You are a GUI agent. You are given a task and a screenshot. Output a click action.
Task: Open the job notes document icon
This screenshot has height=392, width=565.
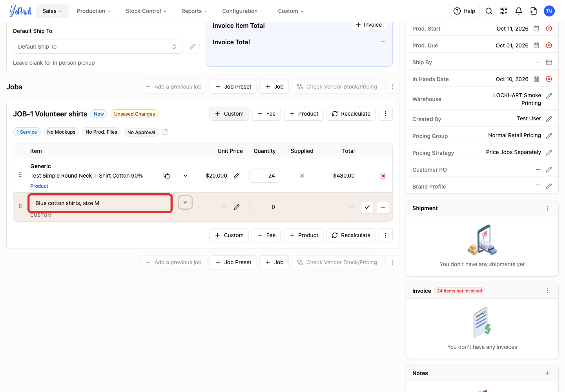pyautogui.click(x=165, y=132)
